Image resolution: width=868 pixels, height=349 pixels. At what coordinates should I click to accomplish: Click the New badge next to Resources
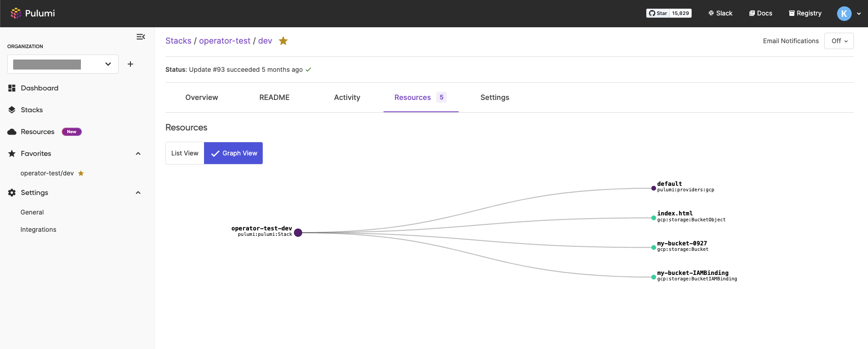click(72, 132)
